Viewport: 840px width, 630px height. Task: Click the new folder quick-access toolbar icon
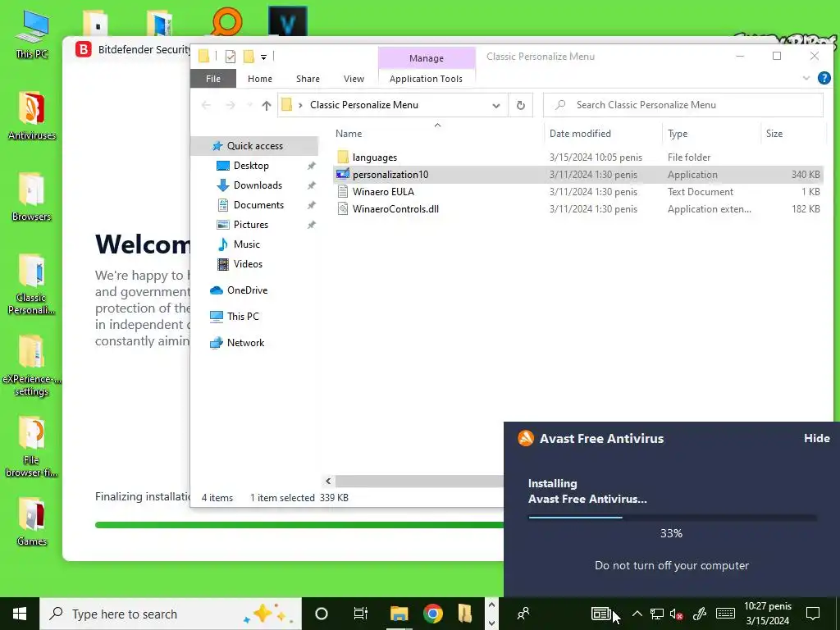coord(249,57)
